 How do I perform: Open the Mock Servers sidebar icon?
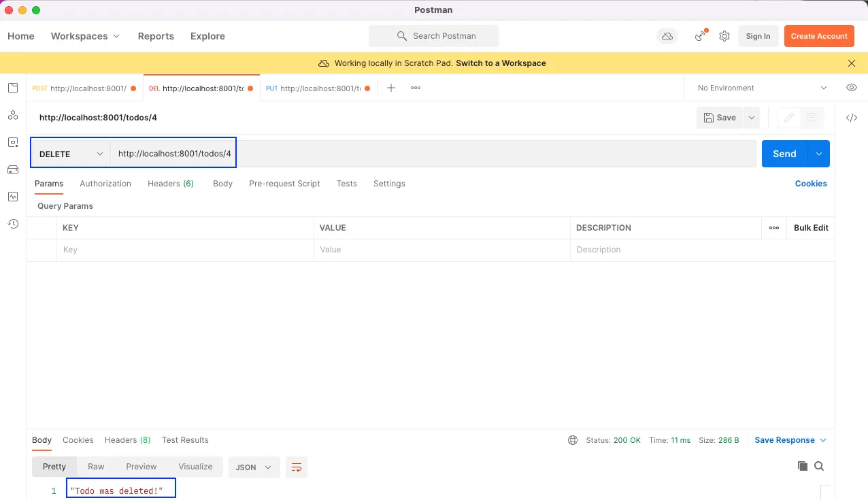[x=13, y=169]
